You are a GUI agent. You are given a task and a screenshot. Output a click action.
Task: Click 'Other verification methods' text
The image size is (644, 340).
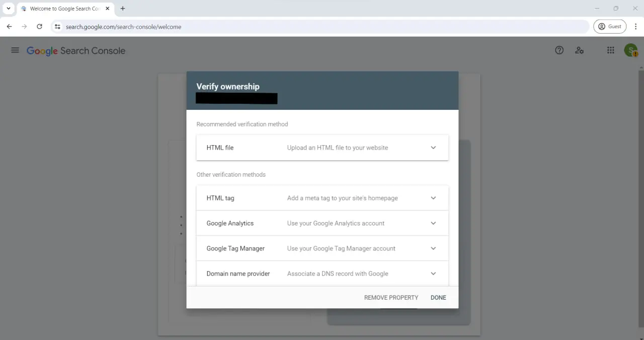click(x=231, y=174)
